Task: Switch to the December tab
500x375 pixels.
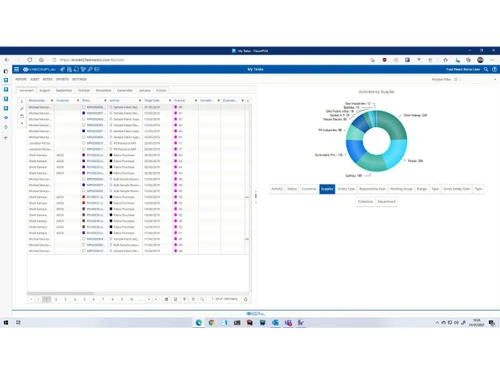Action: click(125, 90)
